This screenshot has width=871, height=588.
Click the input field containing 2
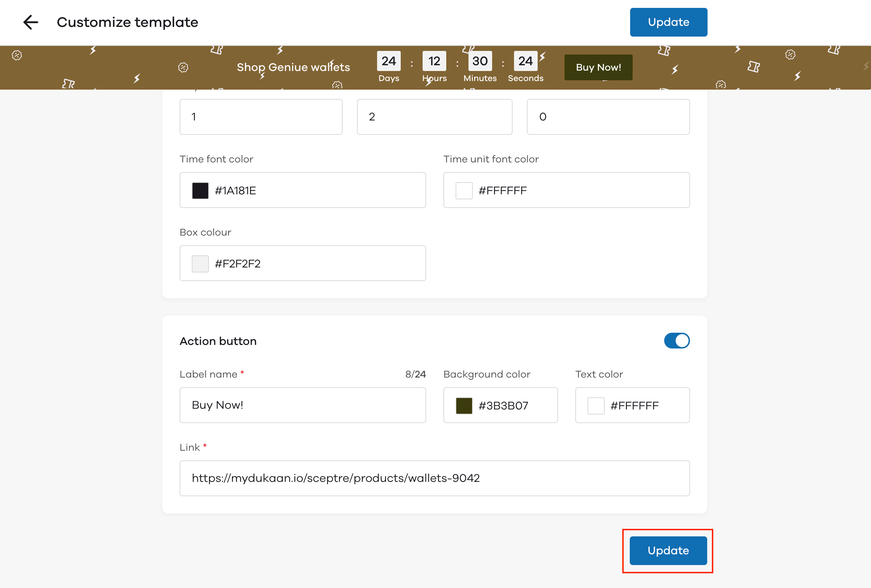434,117
